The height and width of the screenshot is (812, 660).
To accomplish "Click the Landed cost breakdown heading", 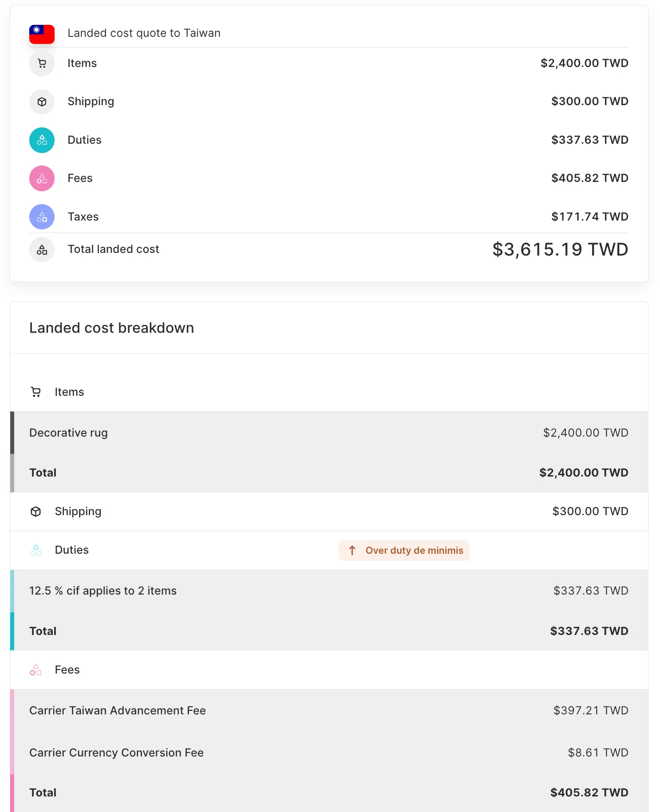I will pos(112,328).
